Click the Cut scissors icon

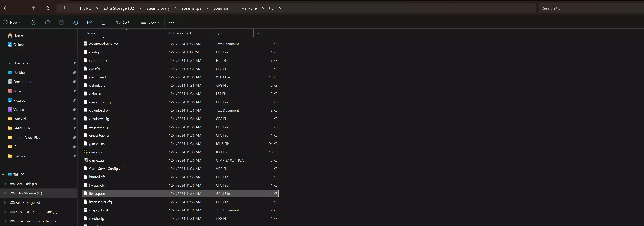(34, 22)
